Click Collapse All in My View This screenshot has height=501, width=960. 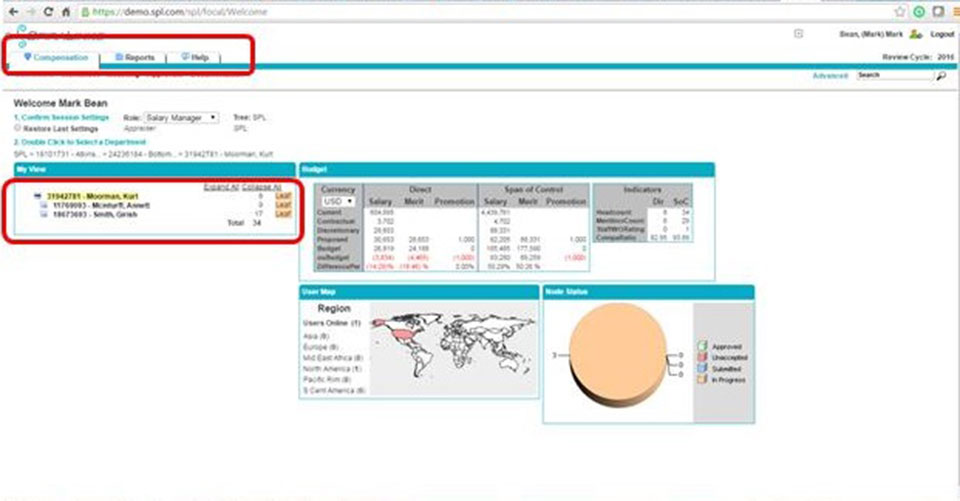[261, 187]
